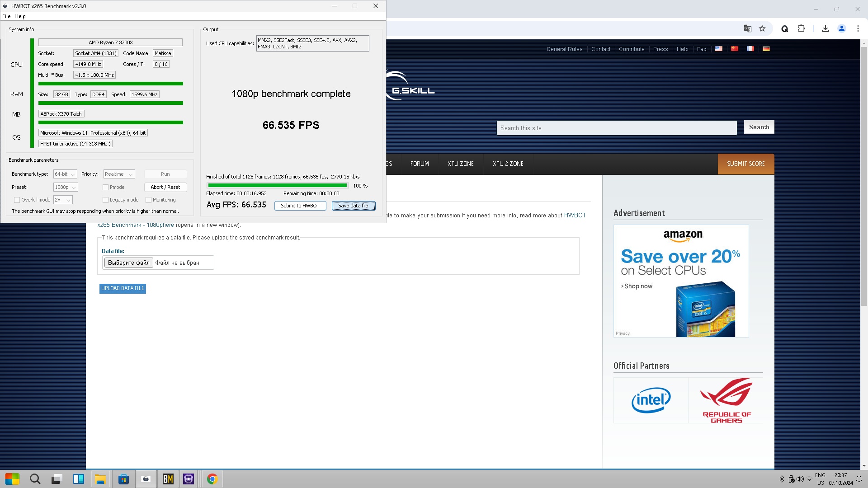This screenshot has height=488, width=868.
Task: Open Help menu in HWBOT benchmark
Action: click(x=20, y=16)
